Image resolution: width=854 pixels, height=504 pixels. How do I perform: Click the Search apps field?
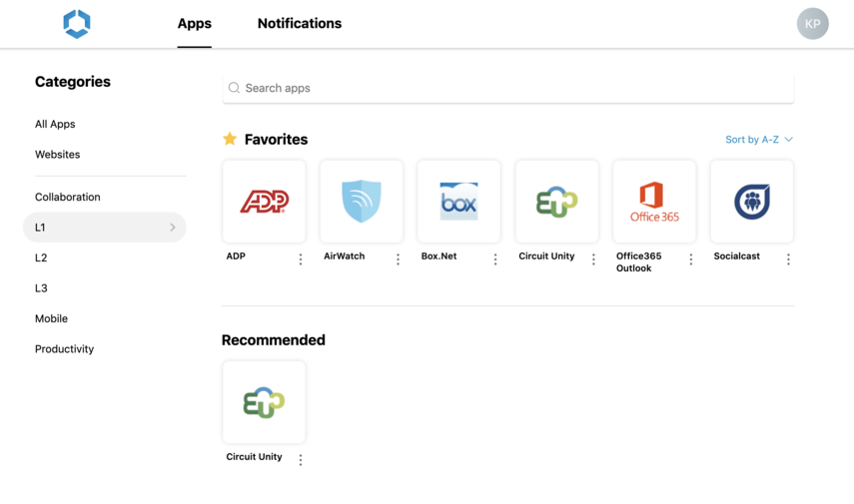[508, 88]
